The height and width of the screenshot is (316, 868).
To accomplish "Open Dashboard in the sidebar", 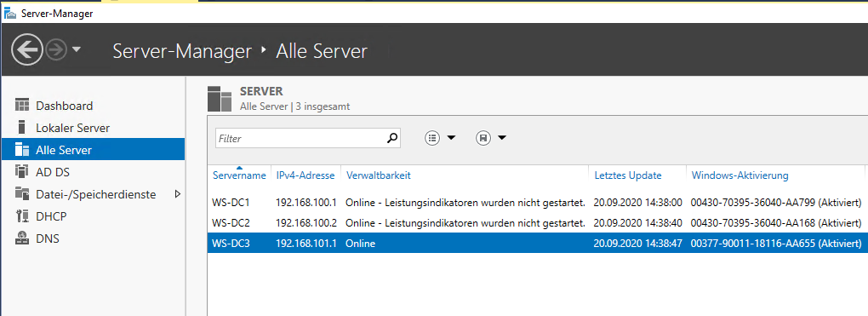I will (93, 106).
